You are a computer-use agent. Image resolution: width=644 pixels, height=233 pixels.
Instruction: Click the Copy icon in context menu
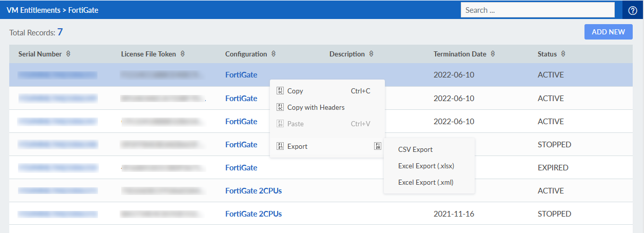(x=280, y=91)
